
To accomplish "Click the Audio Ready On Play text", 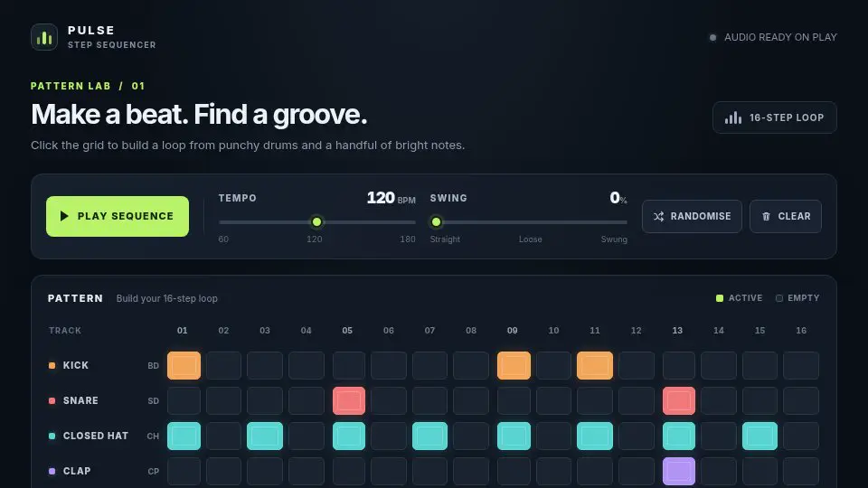I will (780, 37).
